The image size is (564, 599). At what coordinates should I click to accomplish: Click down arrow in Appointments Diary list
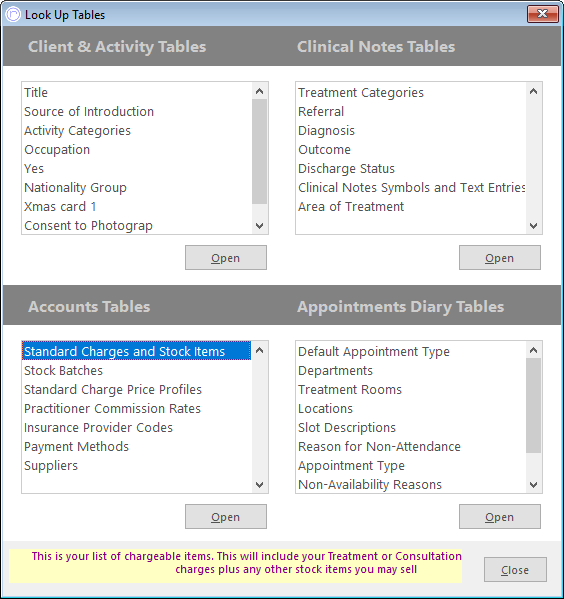tap(533, 484)
